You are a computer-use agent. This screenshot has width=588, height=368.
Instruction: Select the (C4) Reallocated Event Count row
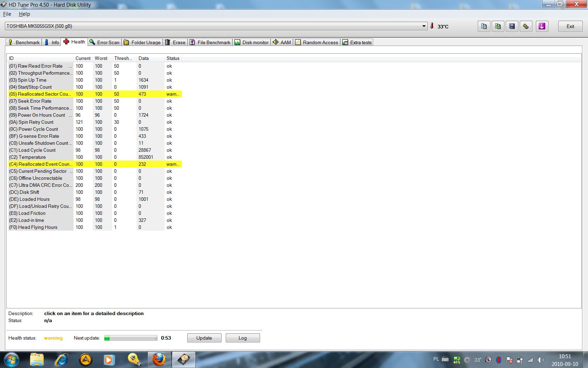pos(94,164)
